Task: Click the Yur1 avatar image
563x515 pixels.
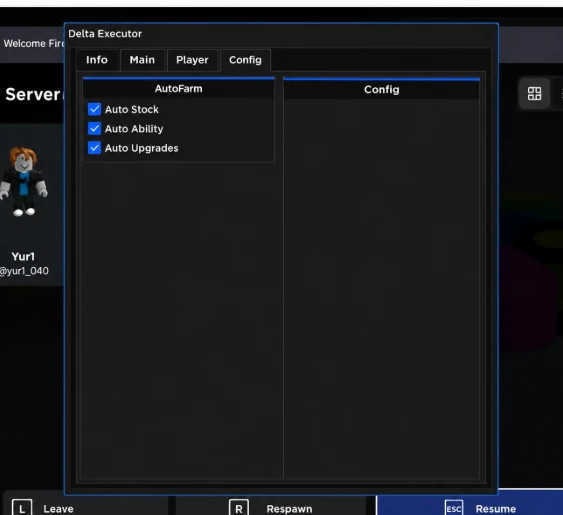Action: point(23,181)
